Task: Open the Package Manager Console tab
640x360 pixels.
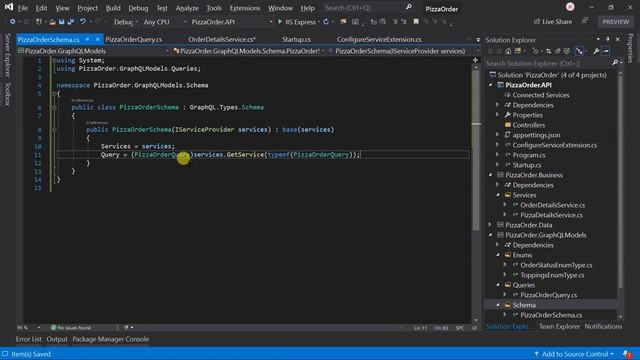Action: point(111,339)
